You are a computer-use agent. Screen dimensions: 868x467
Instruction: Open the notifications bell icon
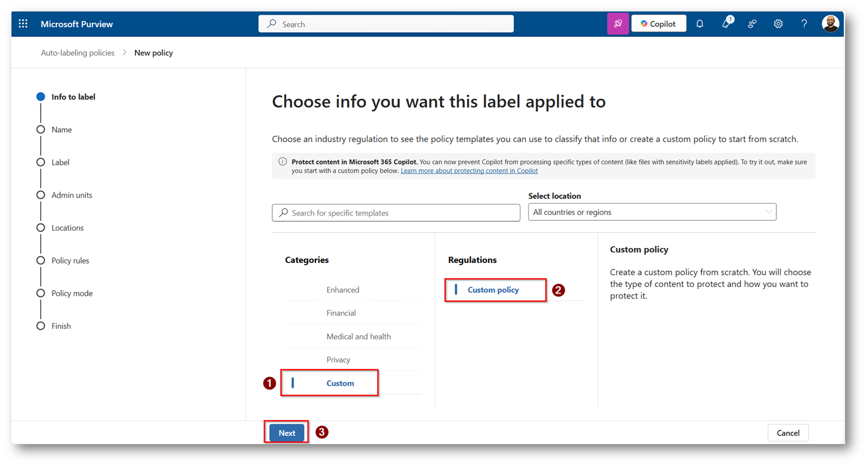click(699, 24)
